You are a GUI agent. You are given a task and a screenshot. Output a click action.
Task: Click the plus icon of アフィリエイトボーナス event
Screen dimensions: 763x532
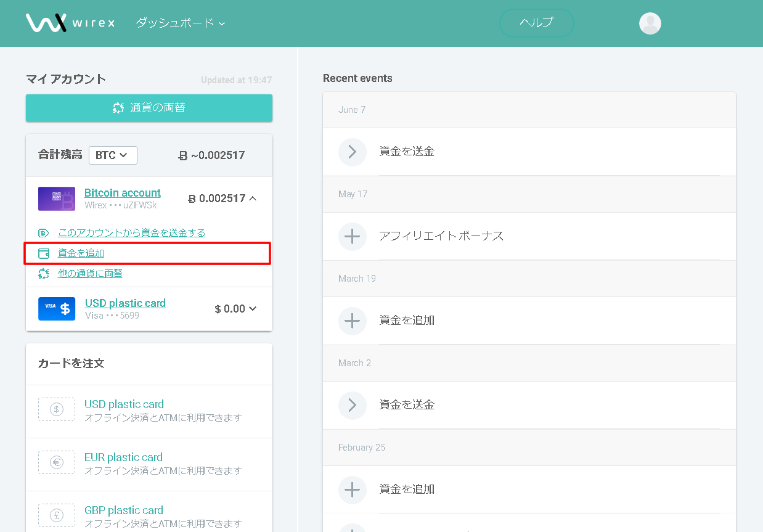point(353,236)
